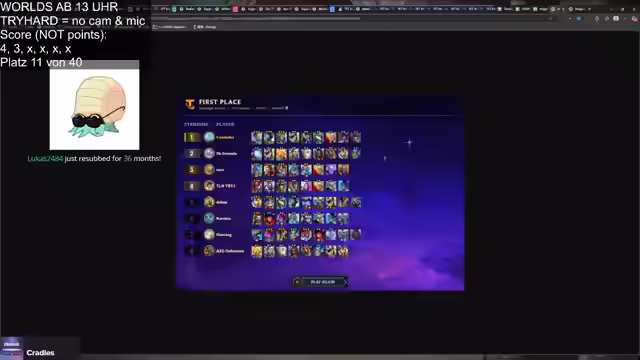Select the second-place player's avatar icon
Image resolution: width=640 pixels, height=360 pixels.
coord(209,153)
